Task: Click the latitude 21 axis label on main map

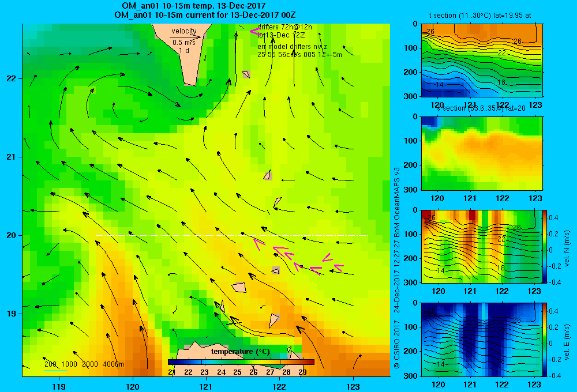Action: [x=12, y=157]
